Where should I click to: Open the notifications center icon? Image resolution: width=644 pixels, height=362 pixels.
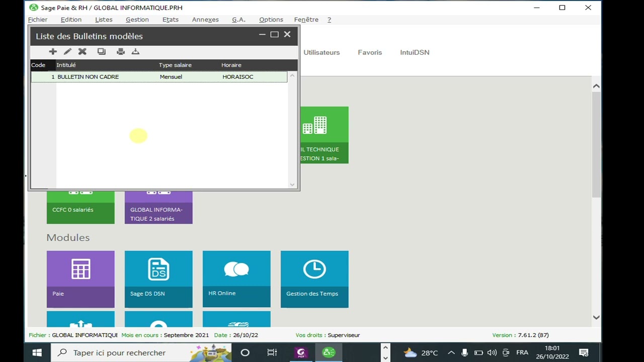[x=584, y=352]
